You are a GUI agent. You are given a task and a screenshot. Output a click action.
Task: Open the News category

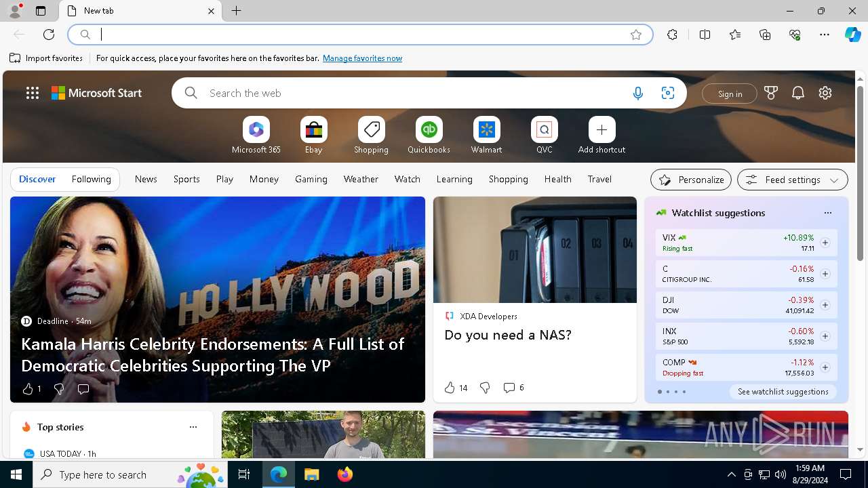point(146,179)
